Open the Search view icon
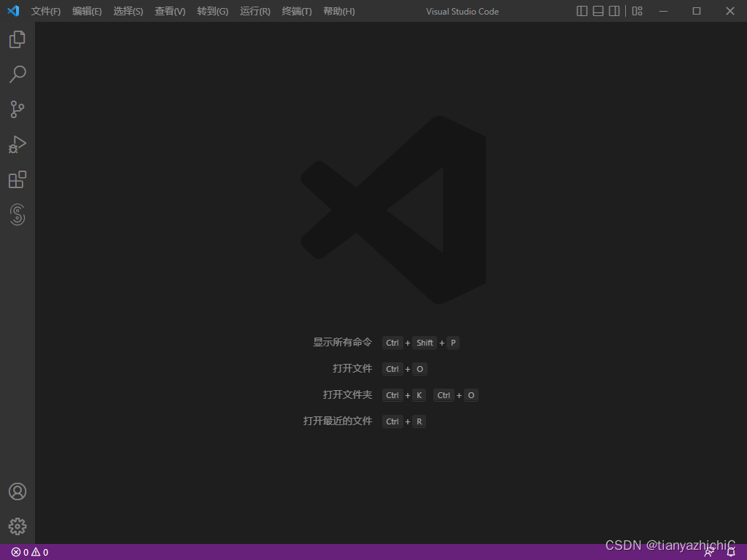Image resolution: width=747 pixels, height=560 pixels. pyautogui.click(x=18, y=74)
